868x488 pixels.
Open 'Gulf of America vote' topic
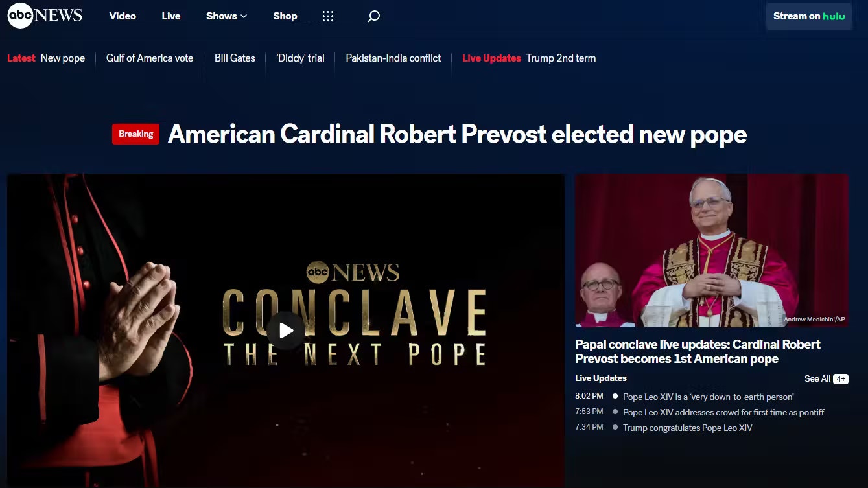pos(150,58)
